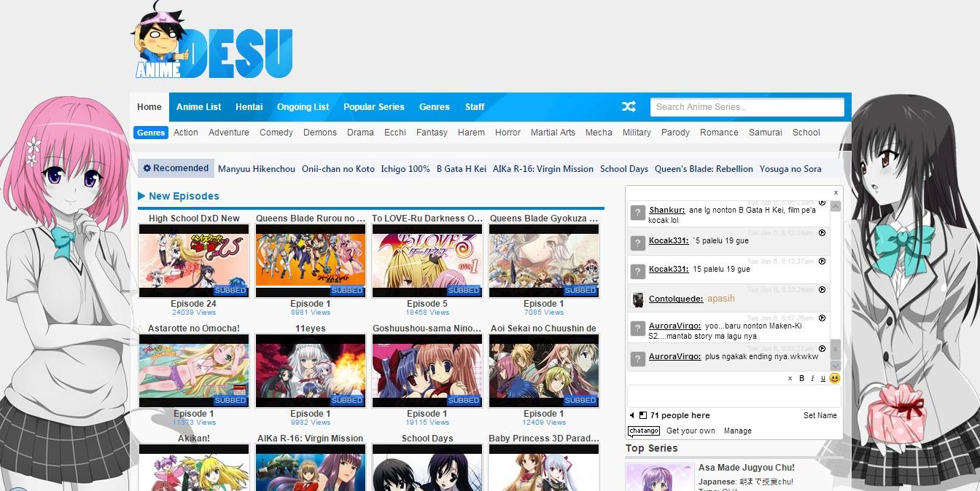Open To LOVE-Ru Darkness thumbnail

(427, 260)
